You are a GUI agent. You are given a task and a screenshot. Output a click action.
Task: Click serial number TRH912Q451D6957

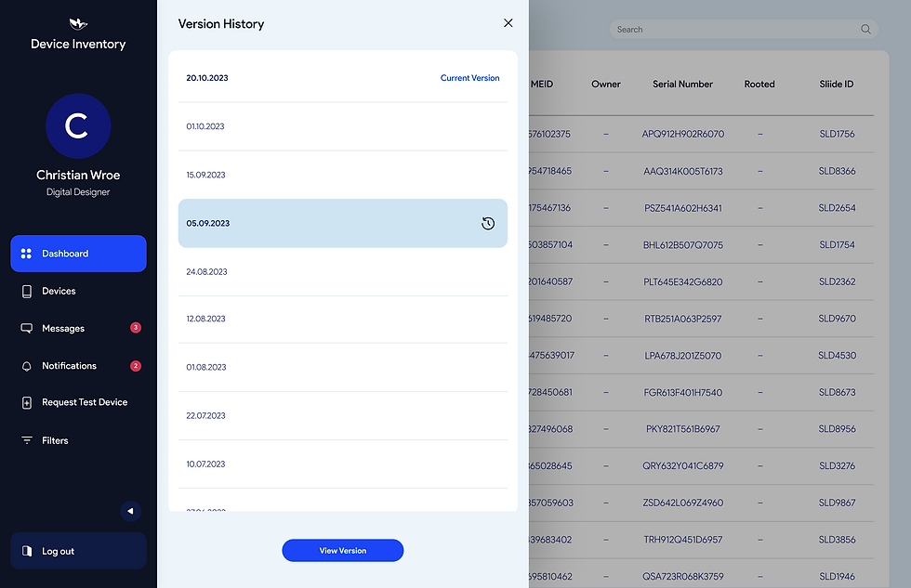(x=682, y=540)
